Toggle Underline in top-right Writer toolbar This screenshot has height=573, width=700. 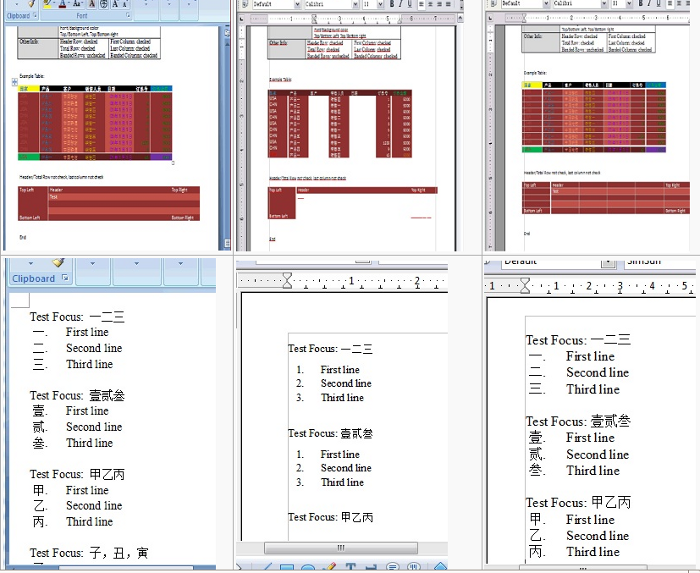tap(658, 4)
